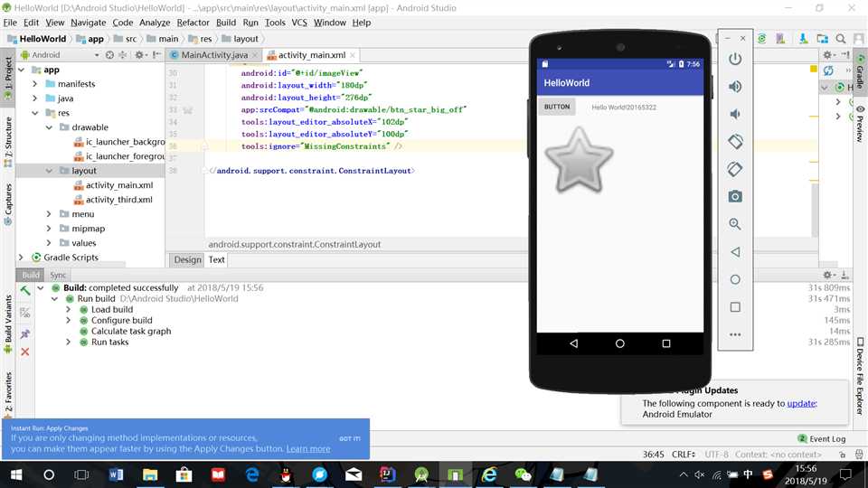
Task: Click the update link in Plugin Updates
Action: pos(801,403)
